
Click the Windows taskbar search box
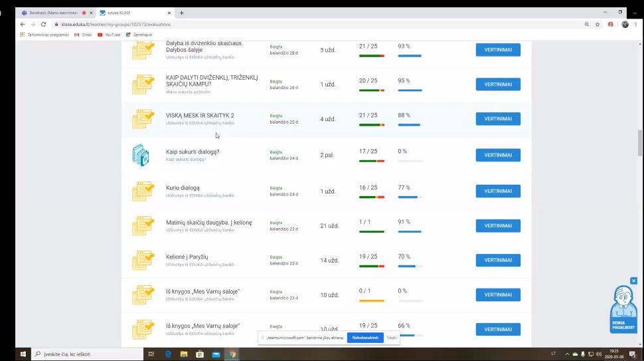[x=86, y=354]
